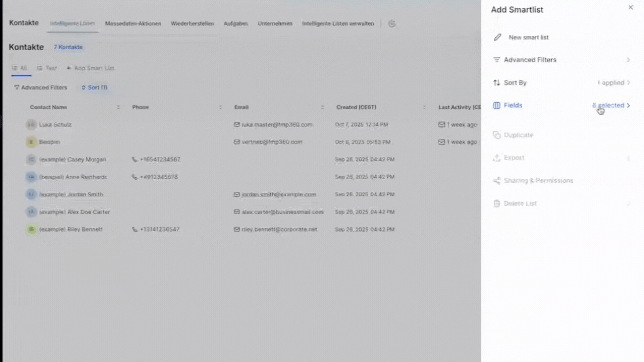Screen dimensions: 644x362
Task: Click Sort (1) button above table
Action: tap(94, 87)
